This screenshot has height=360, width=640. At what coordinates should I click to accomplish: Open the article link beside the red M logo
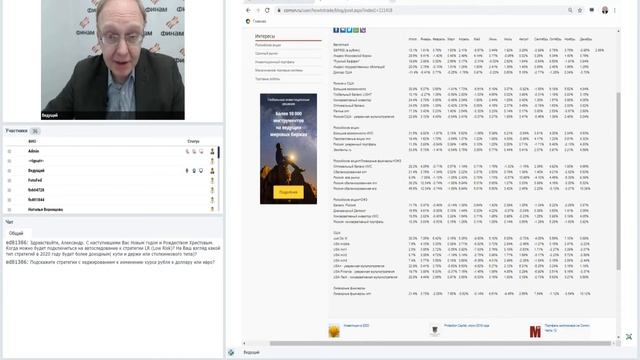pos(567,327)
